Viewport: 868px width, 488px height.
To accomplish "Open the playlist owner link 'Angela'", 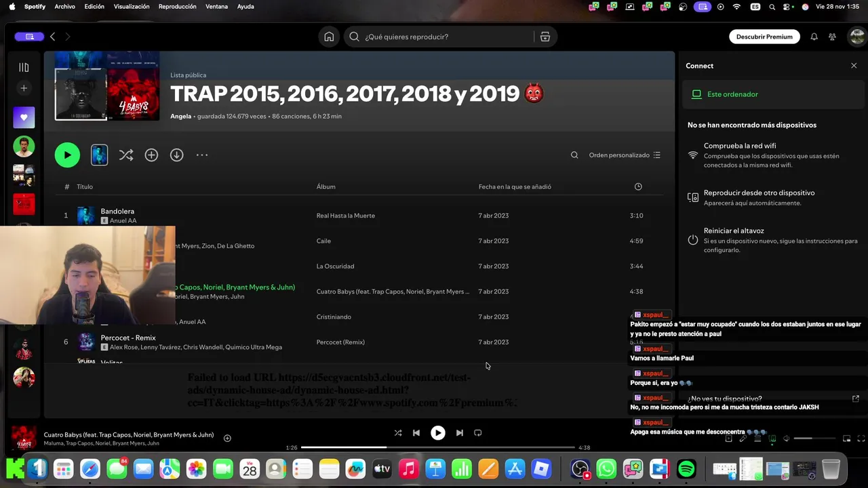I will (x=180, y=116).
